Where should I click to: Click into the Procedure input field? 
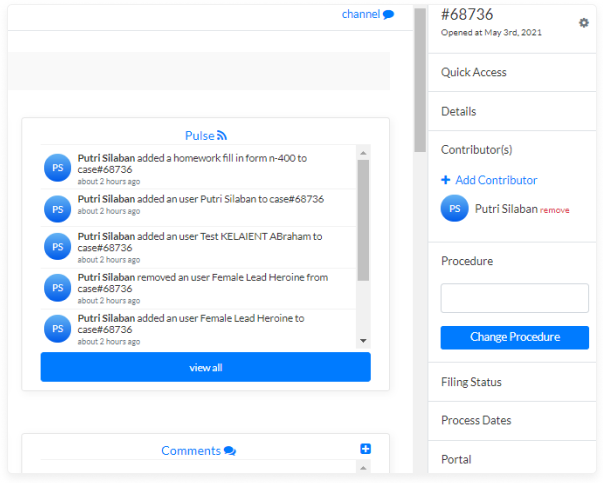(514, 298)
